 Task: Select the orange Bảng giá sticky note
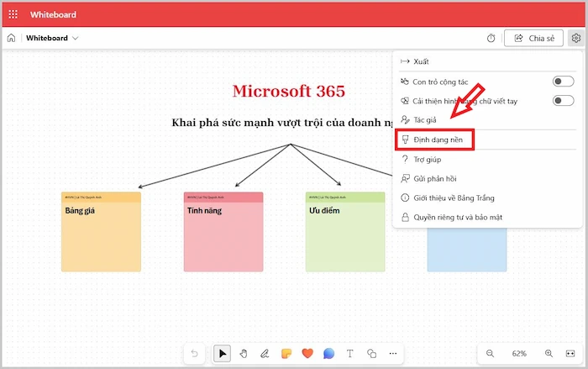pos(102,232)
